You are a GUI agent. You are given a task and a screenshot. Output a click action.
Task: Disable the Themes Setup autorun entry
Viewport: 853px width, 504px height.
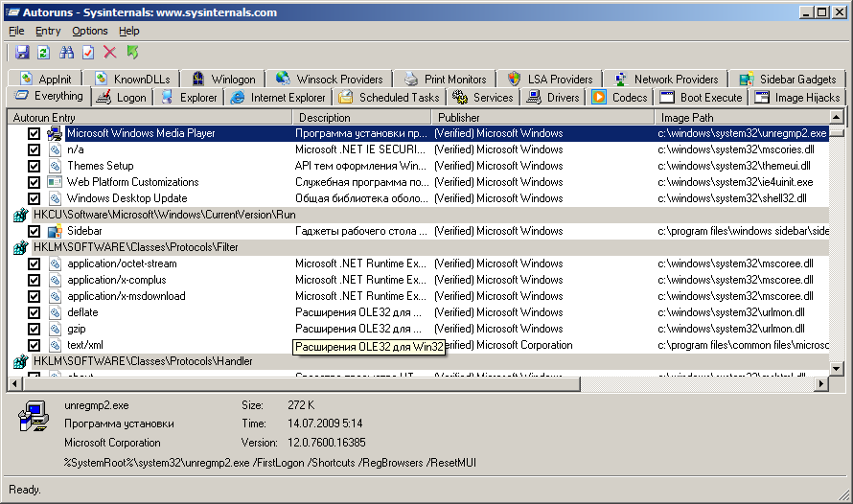coord(34,167)
